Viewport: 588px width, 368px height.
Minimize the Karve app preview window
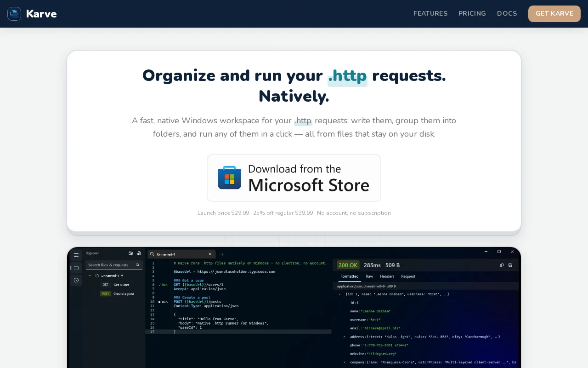pyautogui.click(x=486, y=252)
